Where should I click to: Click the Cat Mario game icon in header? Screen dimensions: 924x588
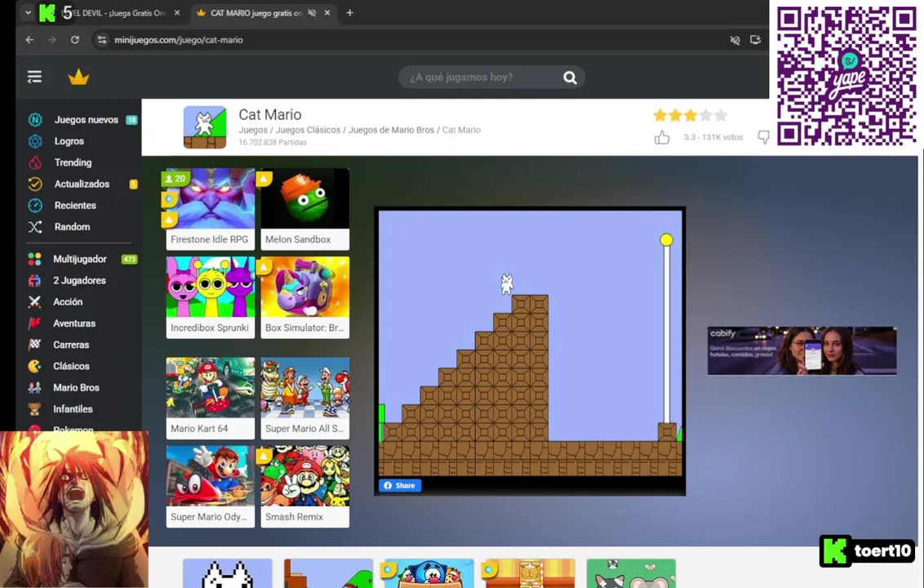(x=205, y=127)
